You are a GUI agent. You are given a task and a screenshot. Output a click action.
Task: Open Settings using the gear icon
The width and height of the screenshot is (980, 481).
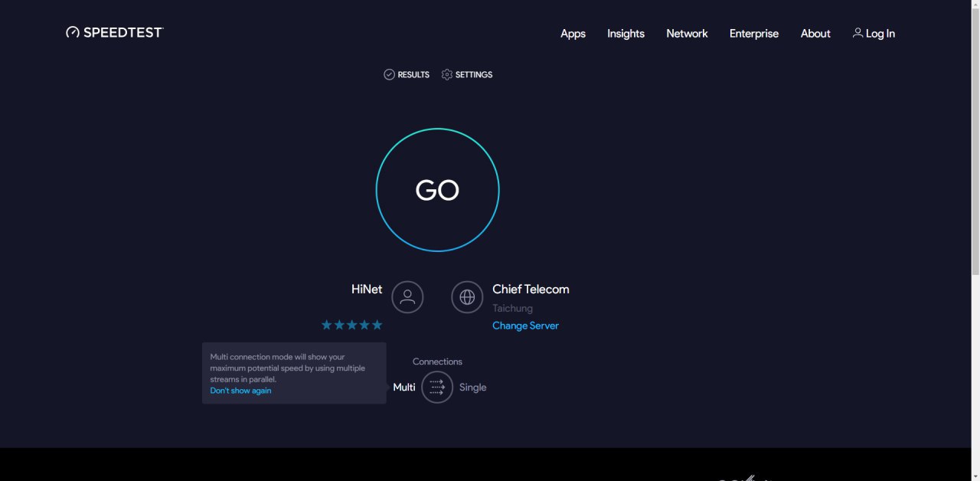[447, 74]
